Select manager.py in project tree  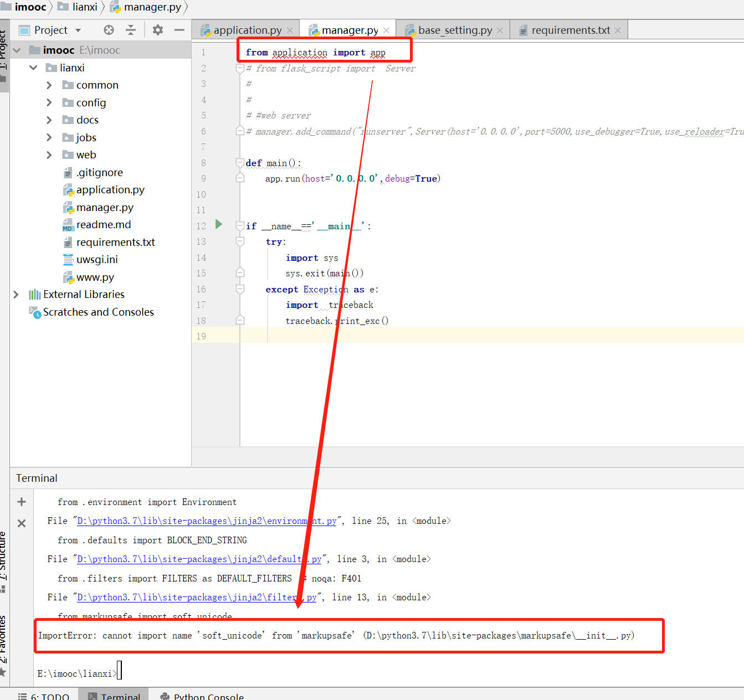(105, 208)
